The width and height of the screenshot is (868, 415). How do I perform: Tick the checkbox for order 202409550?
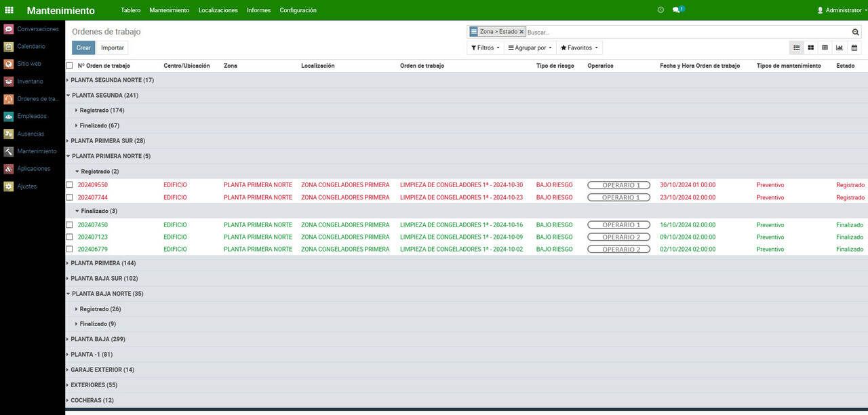[69, 185]
